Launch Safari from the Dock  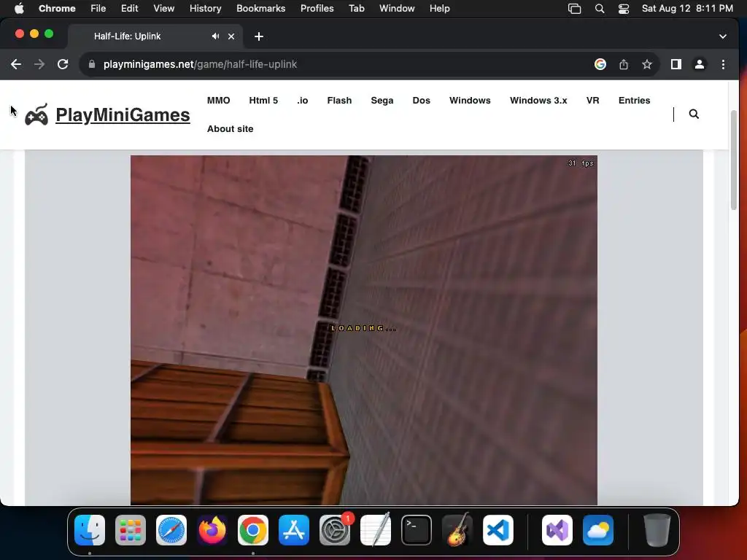(171, 530)
